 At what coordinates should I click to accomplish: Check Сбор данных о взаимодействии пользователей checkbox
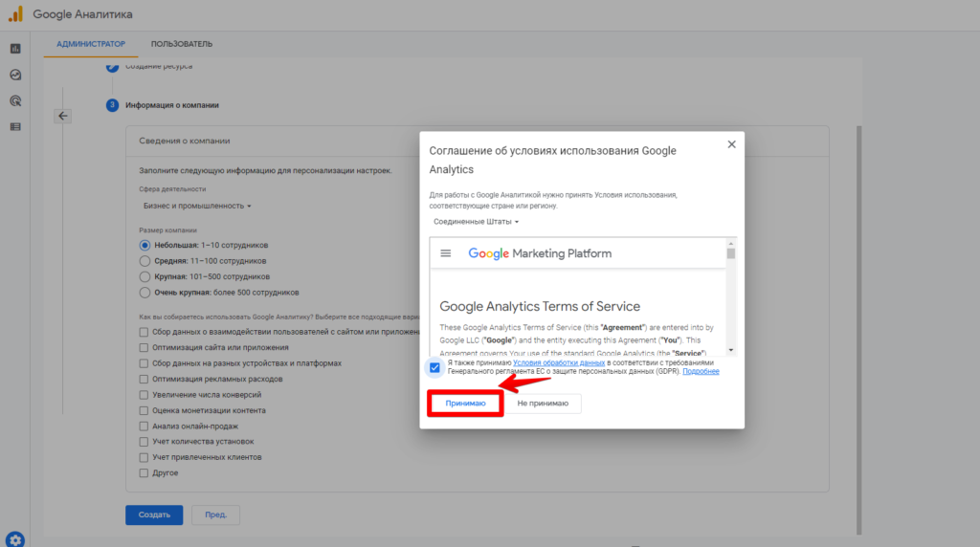(x=144, y=332)
